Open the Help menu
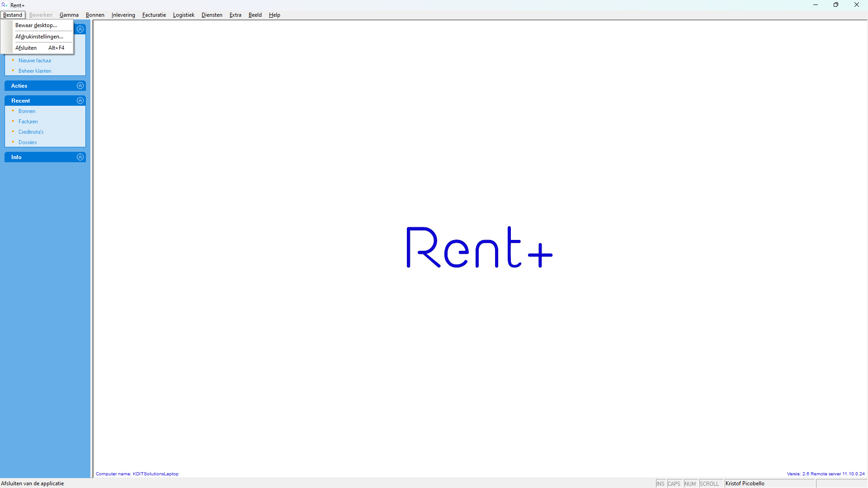The height and width of the screenshot is (488, 868). point(274,15)
